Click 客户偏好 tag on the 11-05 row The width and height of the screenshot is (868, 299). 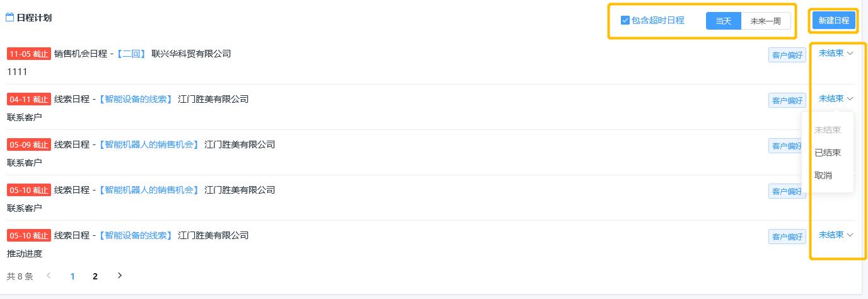tap(787, 55)
